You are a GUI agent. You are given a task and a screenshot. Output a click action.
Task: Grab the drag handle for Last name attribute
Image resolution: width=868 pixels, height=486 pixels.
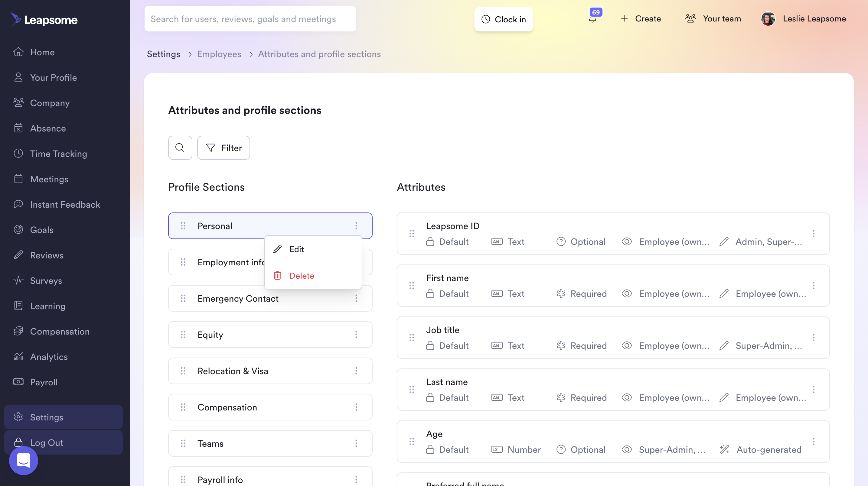pyautogui.click(x=412, y=390)
